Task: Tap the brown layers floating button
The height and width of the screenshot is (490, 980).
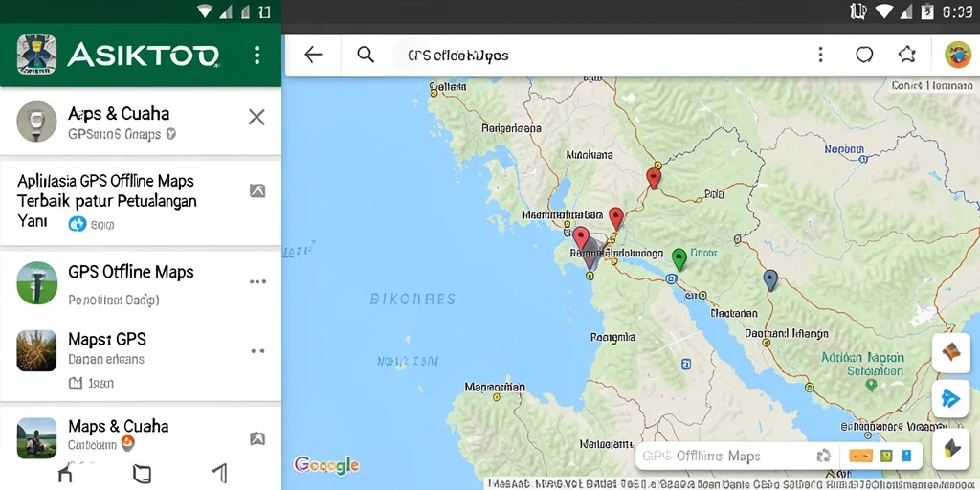Action: [x=950, y=352]
